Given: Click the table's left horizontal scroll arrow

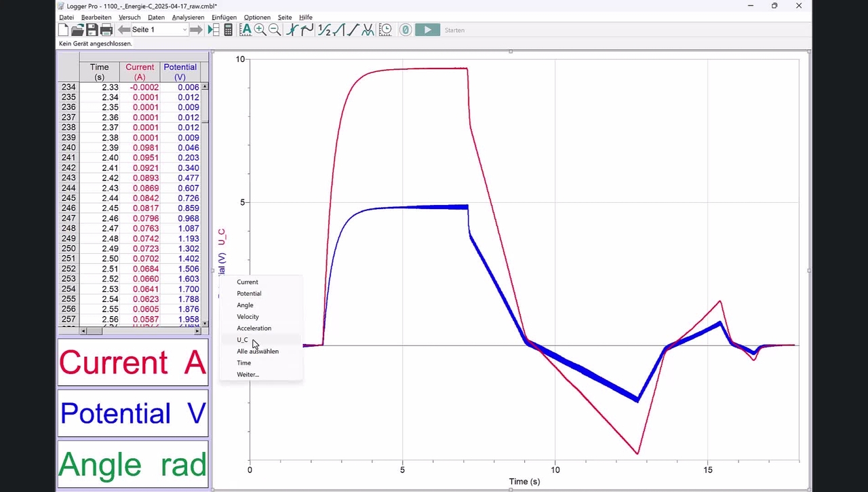Looking at the screenshot, I should tap(83, 331).
